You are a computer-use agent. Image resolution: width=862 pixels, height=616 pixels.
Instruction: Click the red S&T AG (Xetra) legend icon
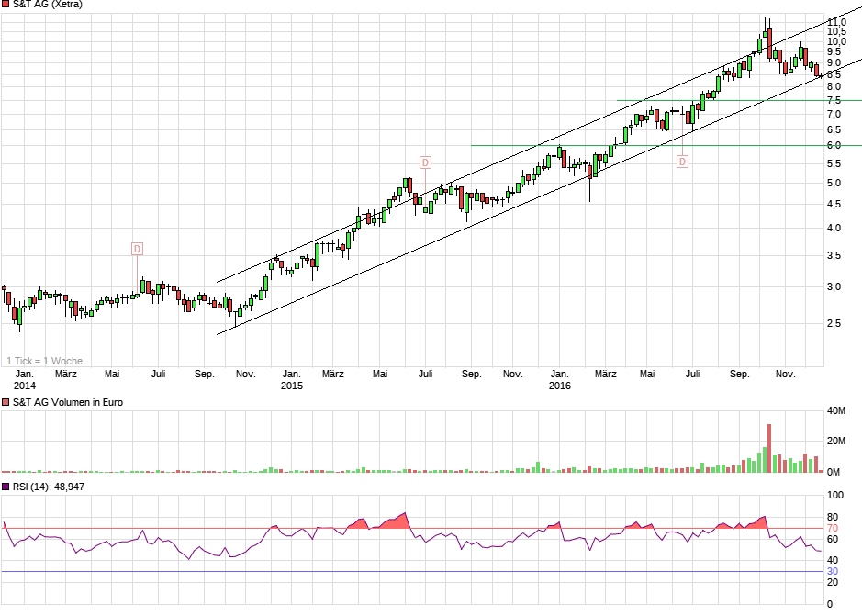coord(7,5)
